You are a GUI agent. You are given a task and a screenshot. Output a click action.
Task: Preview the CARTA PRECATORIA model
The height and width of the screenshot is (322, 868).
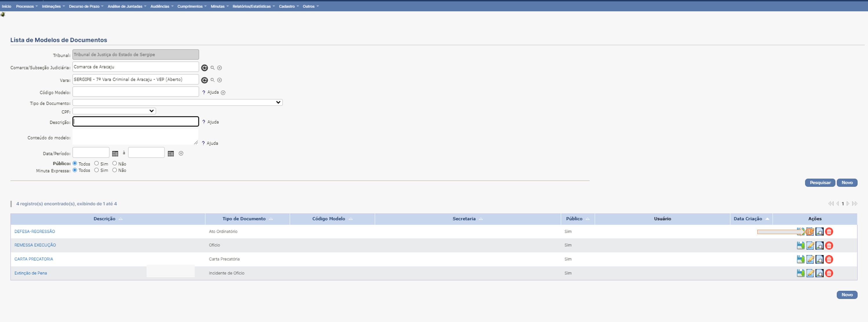820,260
